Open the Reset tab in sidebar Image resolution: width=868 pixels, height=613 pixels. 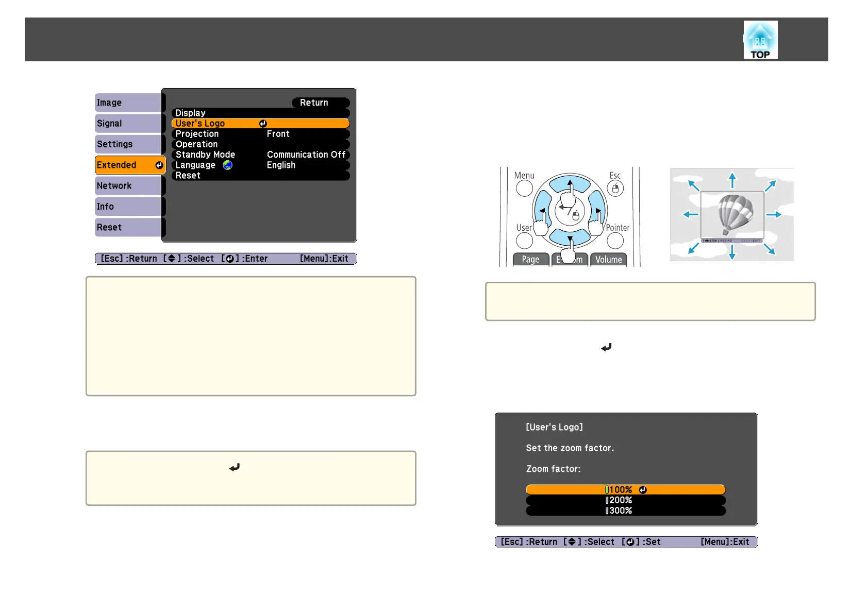129,227
